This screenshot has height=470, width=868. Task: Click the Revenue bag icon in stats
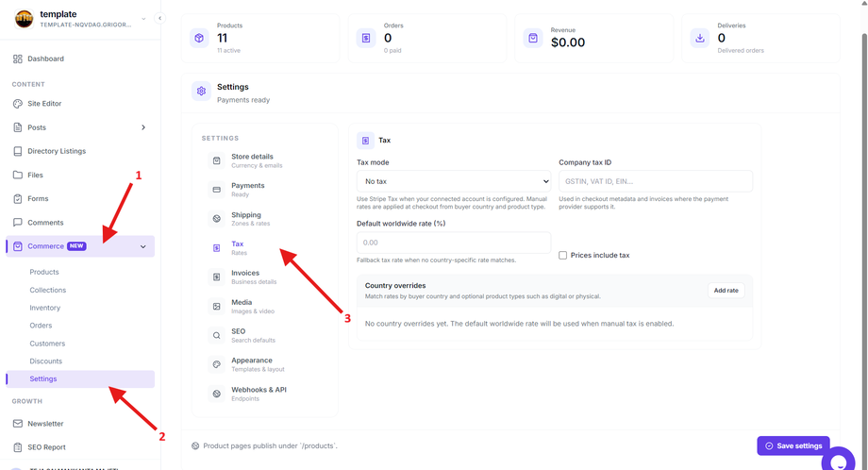pos(533,38)
